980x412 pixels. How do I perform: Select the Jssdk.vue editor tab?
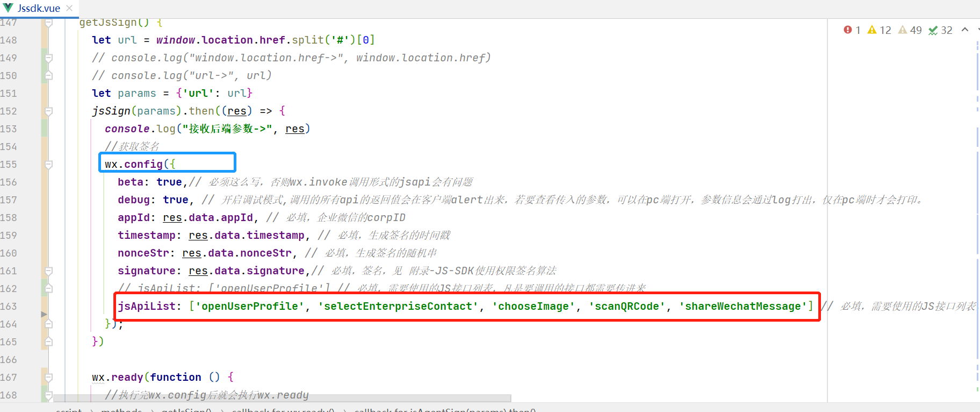pos(39,9)
